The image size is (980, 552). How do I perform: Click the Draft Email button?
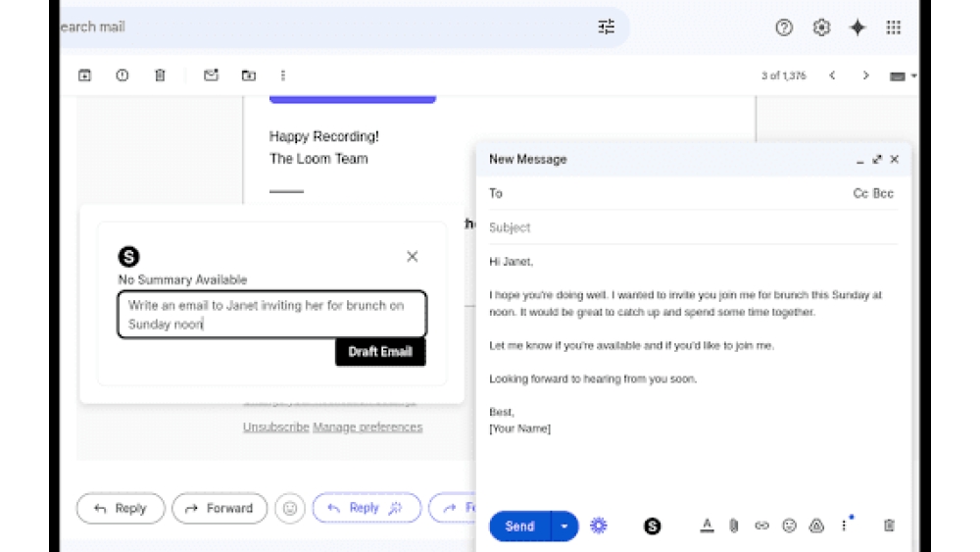click(x=380, y=352)
